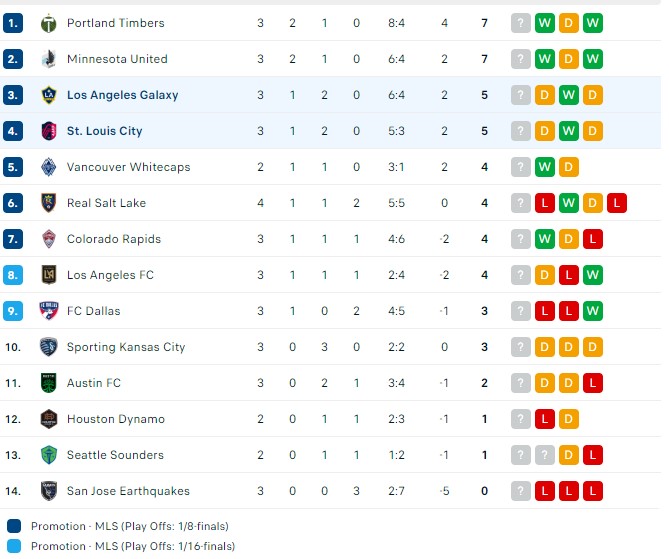Click Portland Timbers' upcoming match question mark
The width and height of the screenshot is (669, 559).
[x=520, y=23]
